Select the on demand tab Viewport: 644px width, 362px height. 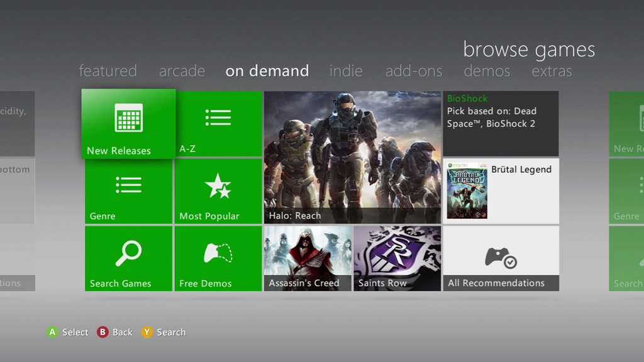(x=267, y=71)
